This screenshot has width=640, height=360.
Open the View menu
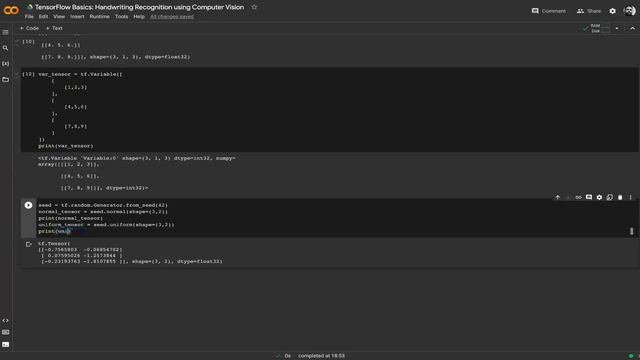click(x=59, y=17)
